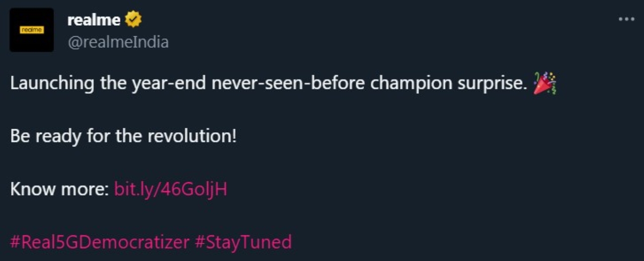Screen dimensions: 644x261
Task: Open the realme display name profile
Action: (x=94, y=20)
